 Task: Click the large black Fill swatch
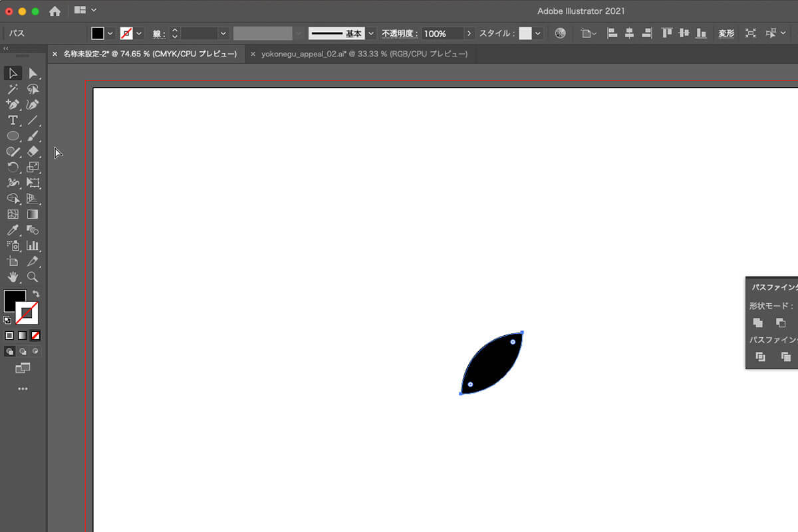coord(13,300)
